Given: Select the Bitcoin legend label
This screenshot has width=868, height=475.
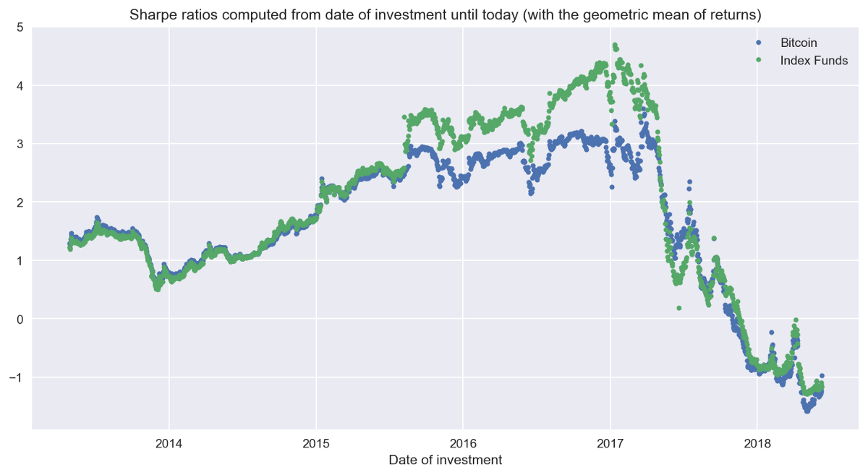Looking at the screenshot, I should tap(799, 43).
